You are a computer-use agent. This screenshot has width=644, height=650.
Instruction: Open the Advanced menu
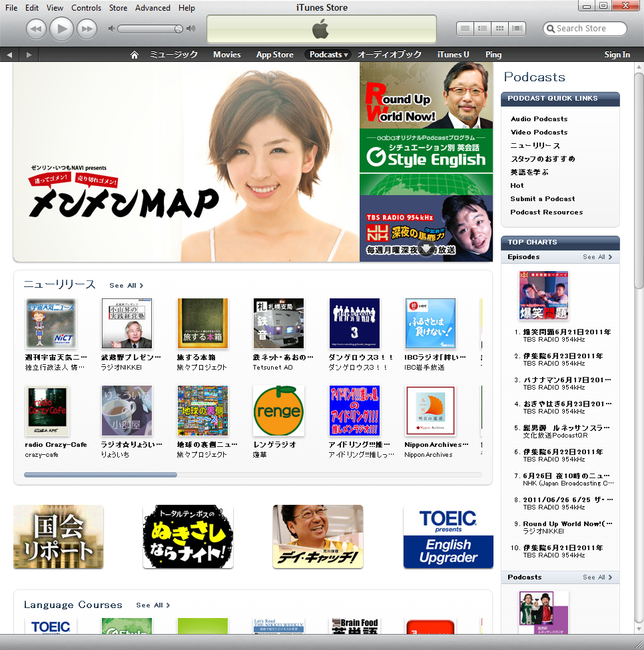(x=153, y=7)
